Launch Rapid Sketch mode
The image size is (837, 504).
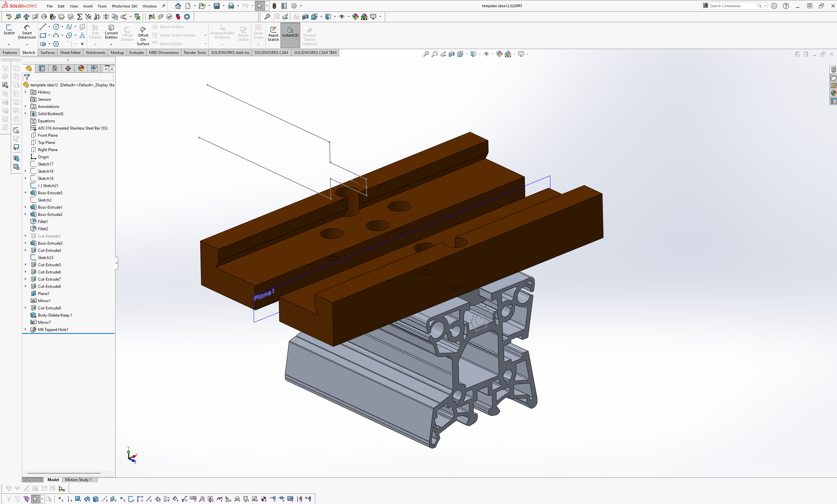(273, 34)
